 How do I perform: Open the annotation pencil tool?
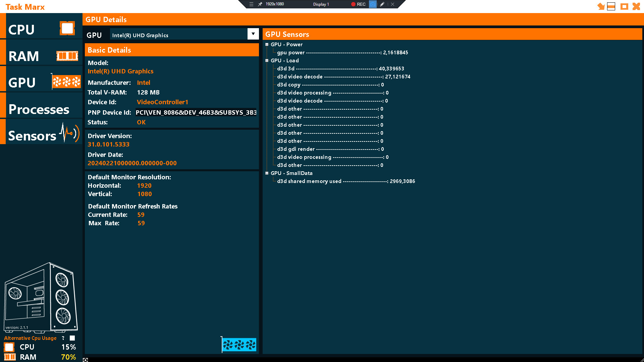pyautogui.click(x=382, y=4)
